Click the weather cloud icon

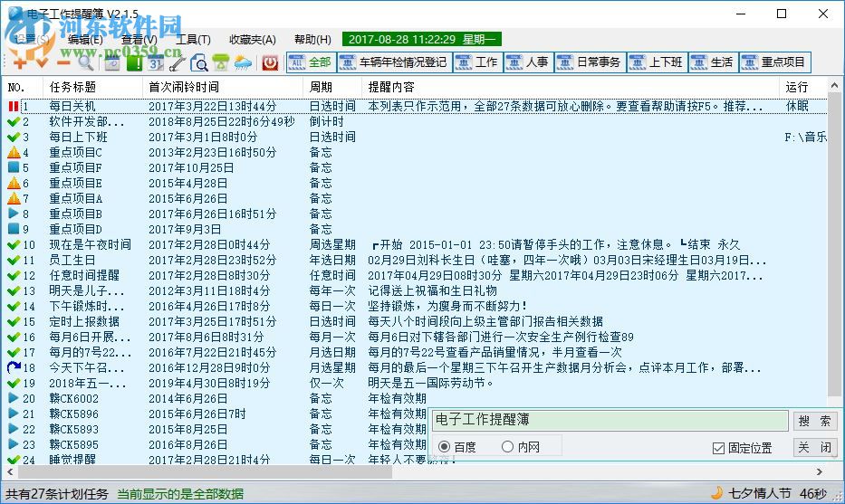pos(243,63)
